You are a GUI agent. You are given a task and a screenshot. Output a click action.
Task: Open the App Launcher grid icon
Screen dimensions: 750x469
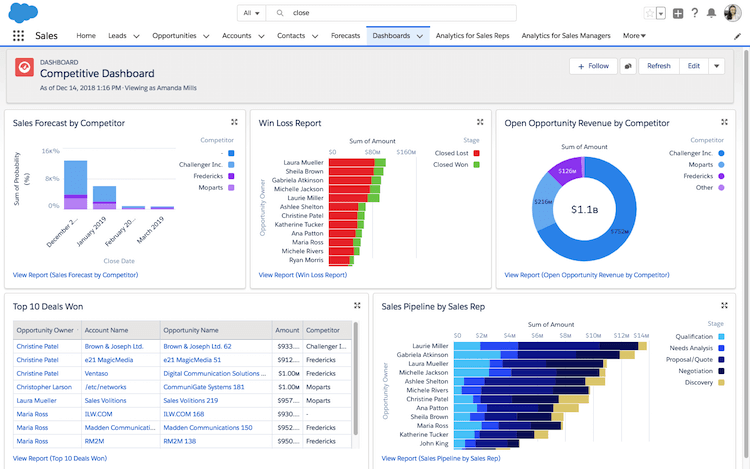click(18, 35)
